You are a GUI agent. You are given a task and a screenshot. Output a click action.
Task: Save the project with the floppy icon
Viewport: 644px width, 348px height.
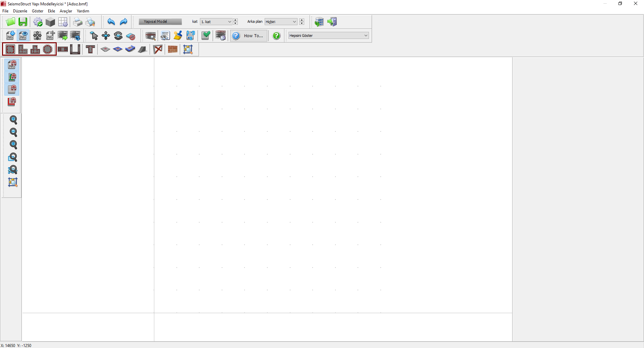coord(23,22)
